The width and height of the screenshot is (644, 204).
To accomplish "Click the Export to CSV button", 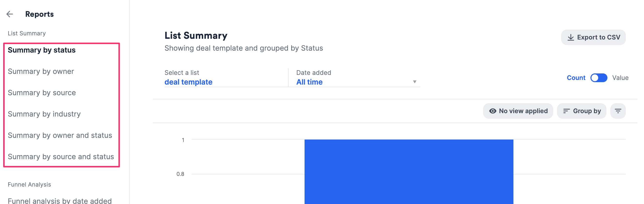I will [593, 37].
